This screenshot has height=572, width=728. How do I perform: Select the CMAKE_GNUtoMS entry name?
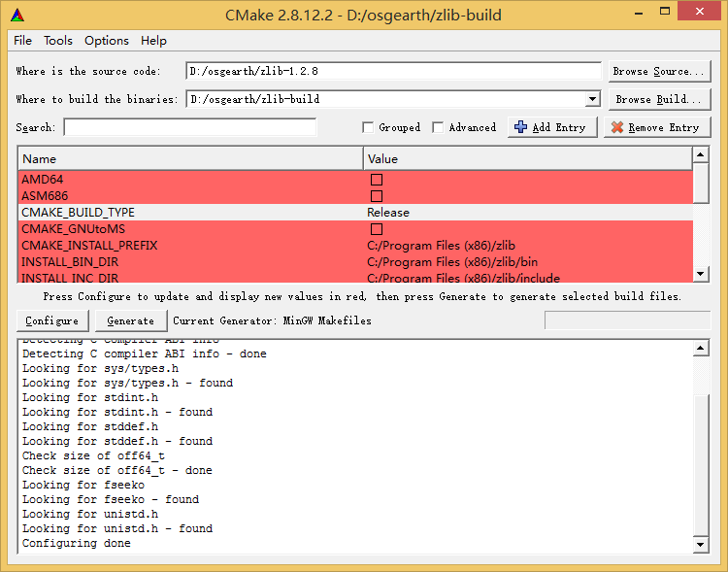coord(74,229)
